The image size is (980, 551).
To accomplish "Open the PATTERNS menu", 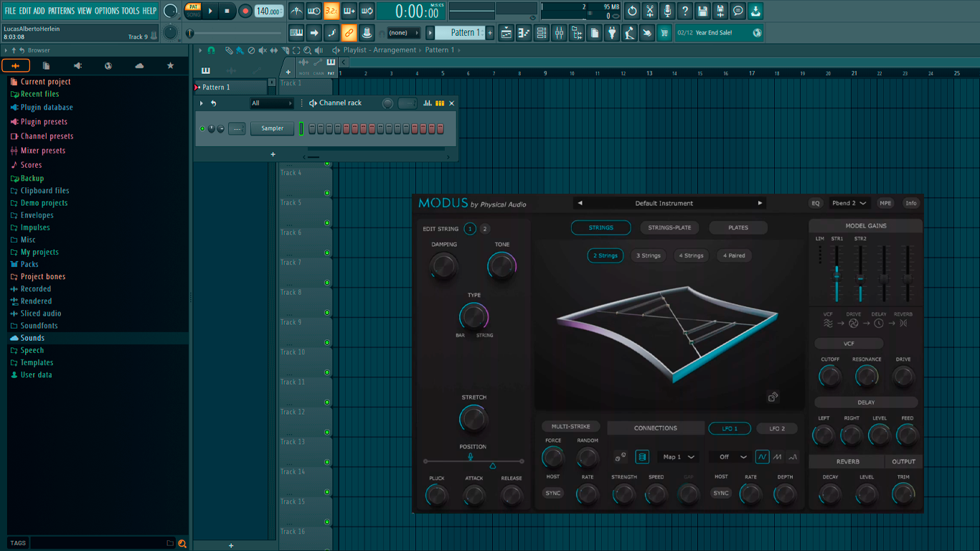I will tap(61, 11).
